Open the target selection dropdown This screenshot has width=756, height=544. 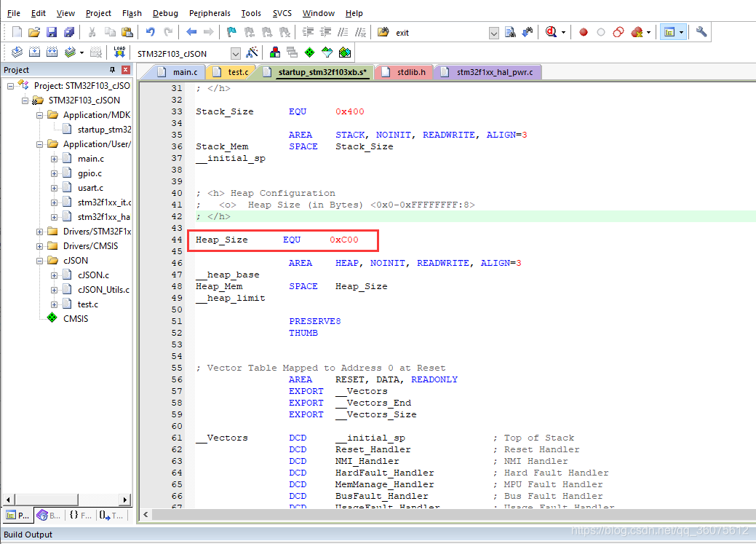(x=234, y=52)
